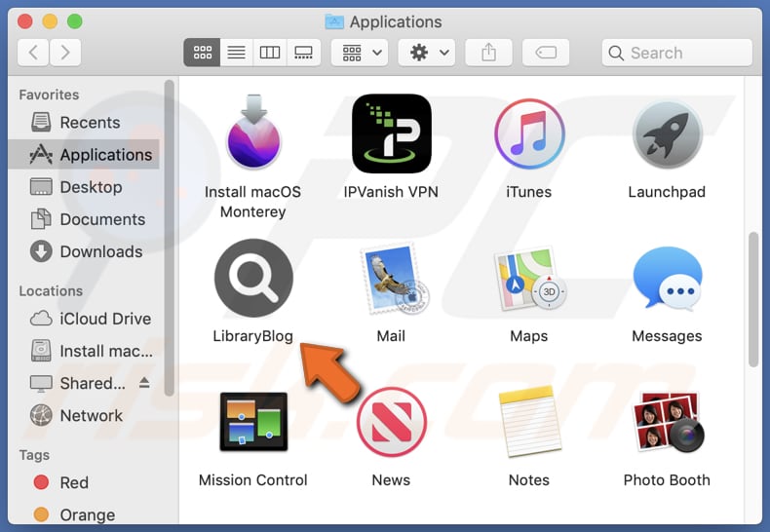Zoom the window with the green button
This screenshot has width=770, height=532.
pos(75,21)
